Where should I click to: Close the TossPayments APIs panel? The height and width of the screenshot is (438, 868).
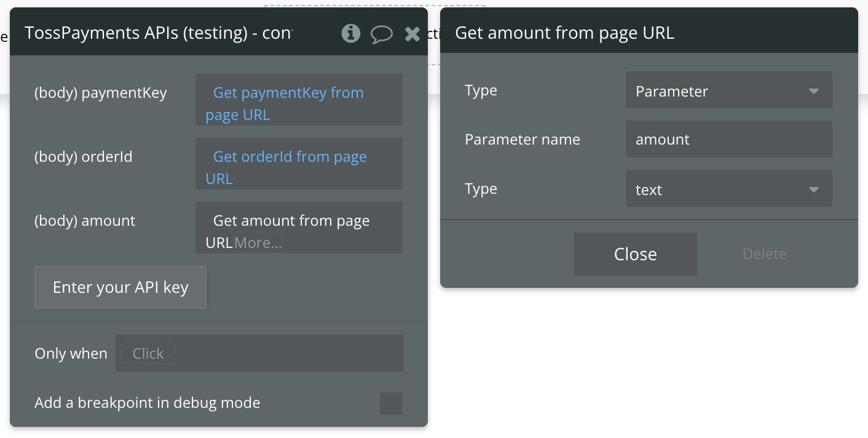click(x=412, y=34)
